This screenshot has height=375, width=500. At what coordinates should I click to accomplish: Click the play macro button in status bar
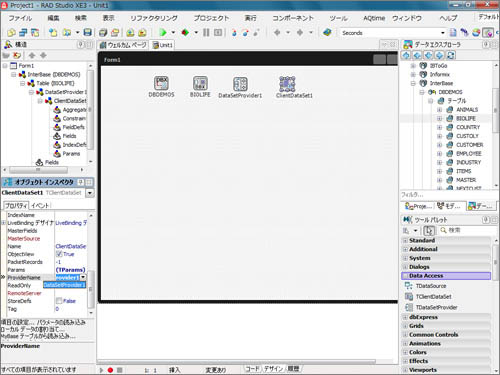click(x=101, y=370)
